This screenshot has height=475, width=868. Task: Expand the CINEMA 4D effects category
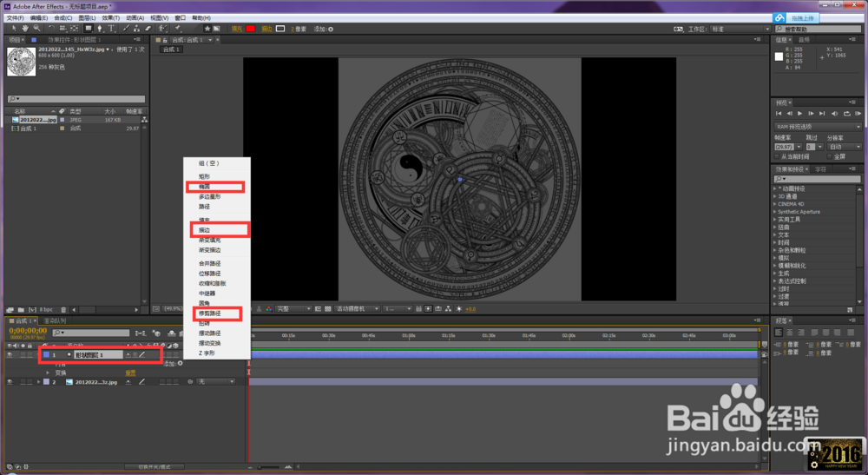[775, 204]
